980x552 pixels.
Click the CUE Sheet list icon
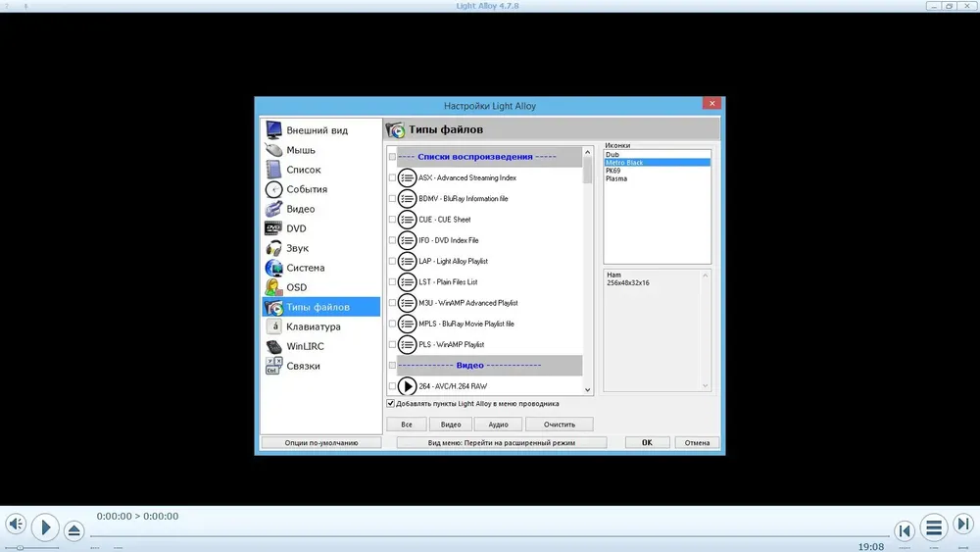(x=407, y=220)
